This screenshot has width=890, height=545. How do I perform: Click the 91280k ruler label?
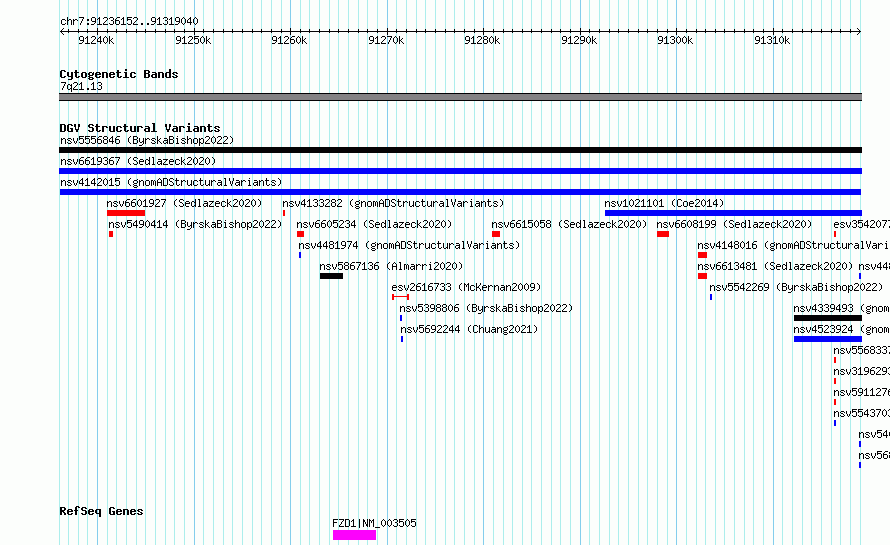coord(482,40)
